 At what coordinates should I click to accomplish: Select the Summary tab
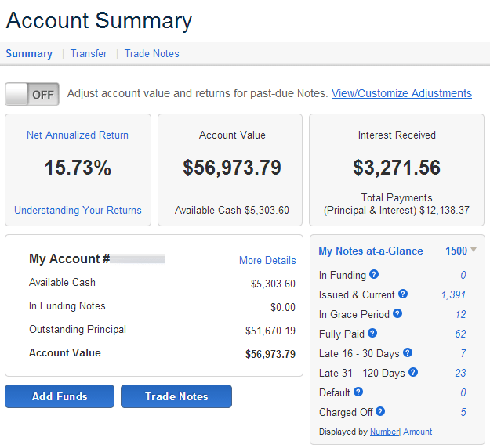[29, 54]
